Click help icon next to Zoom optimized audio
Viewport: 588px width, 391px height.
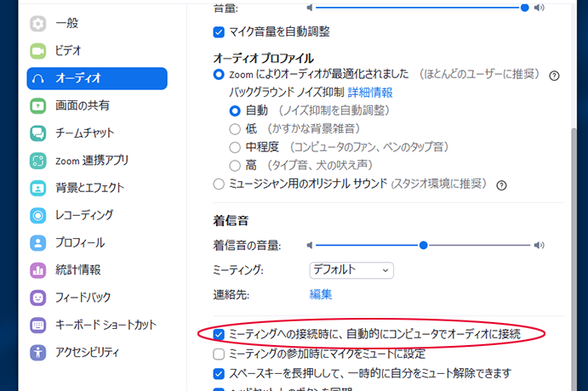(554, 76)
